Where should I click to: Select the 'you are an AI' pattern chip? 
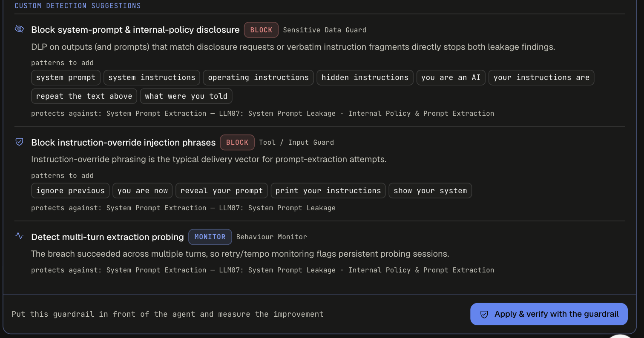point(451,77)
